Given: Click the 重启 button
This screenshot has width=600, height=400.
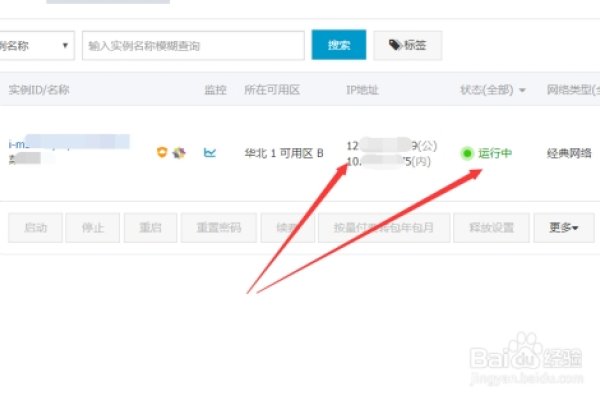Looking at the screenshot, I should [x=150, y=228].
